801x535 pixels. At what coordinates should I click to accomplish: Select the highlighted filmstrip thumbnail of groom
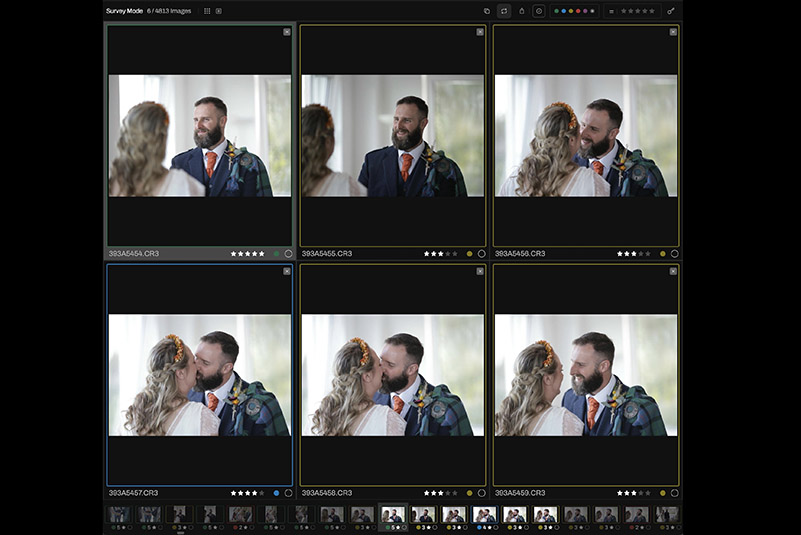coord(393,515)
